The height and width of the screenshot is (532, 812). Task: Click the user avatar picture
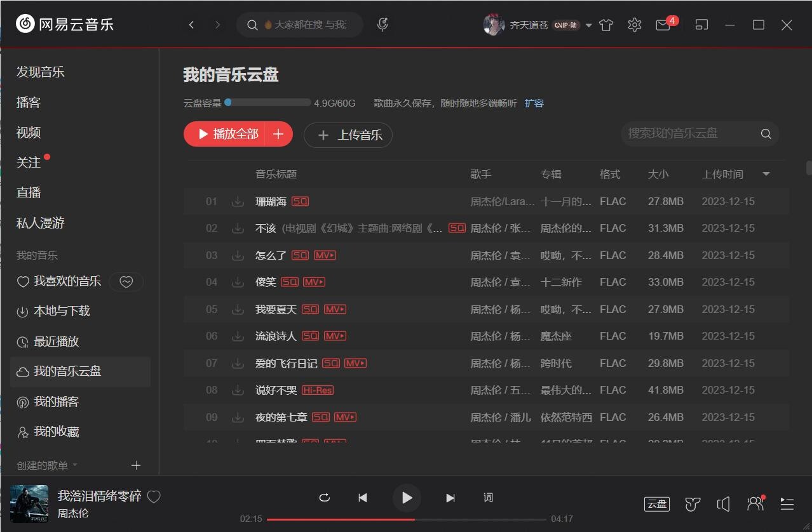(494, 25)
